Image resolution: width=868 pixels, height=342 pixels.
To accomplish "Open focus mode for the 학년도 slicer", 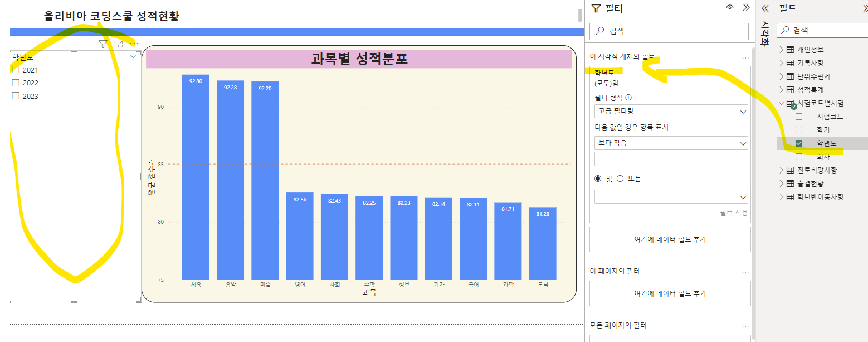I will 119,44.
